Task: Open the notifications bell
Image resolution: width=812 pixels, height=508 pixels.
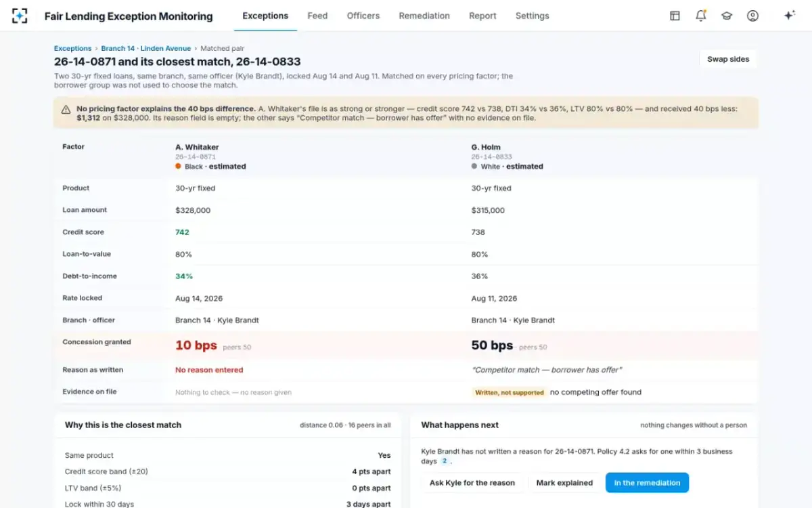Action: (x=701, y=16)
